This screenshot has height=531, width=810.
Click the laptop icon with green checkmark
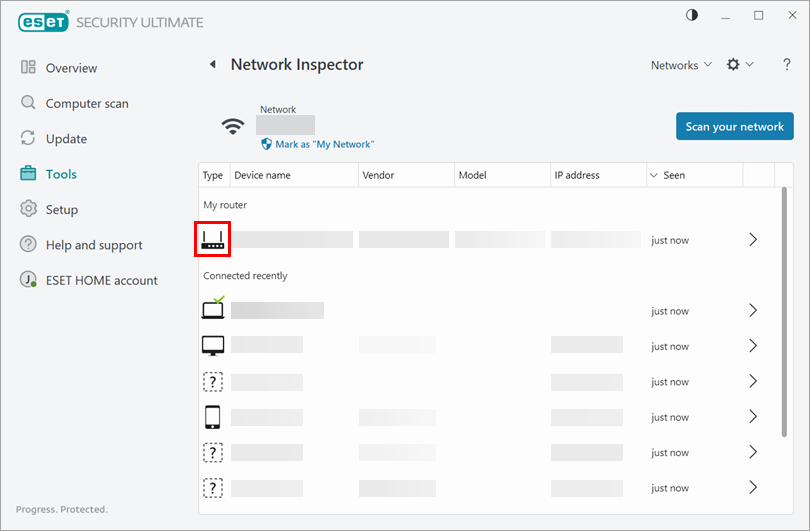click(213, 309)
